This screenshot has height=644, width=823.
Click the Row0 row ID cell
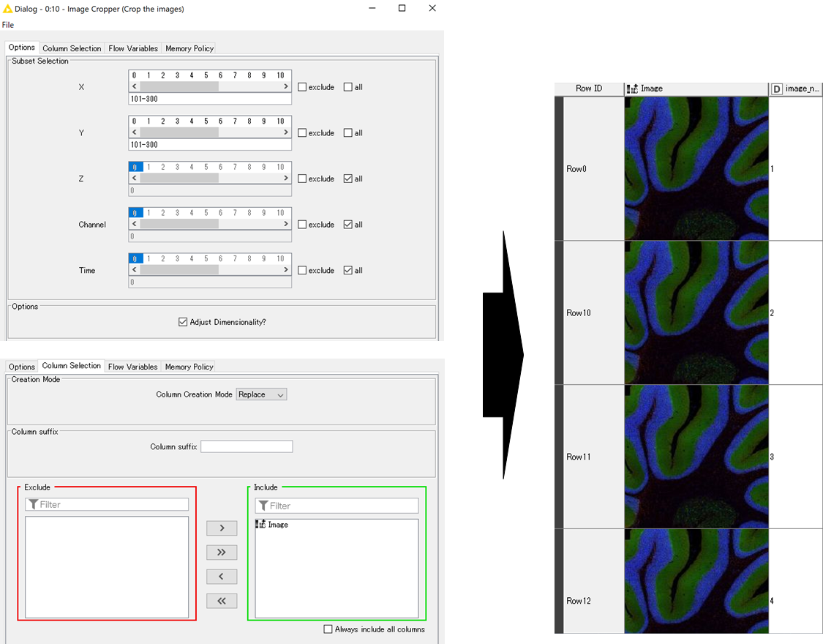pyautogui.click(x=593, y=168)
